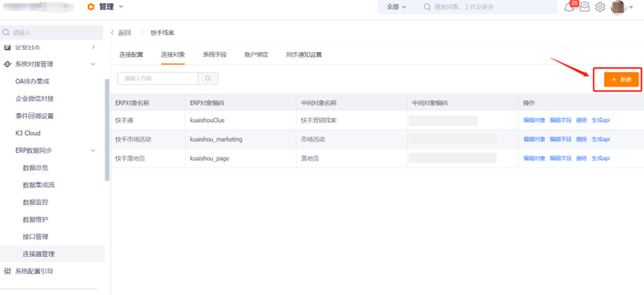Click the orange 新建 button
Screen dimensions: 644x295
tap(622, 79)
